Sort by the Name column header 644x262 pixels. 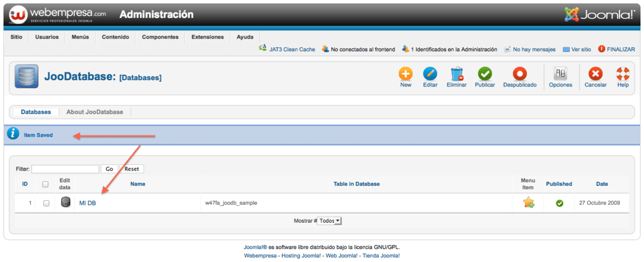(x=138, y=184)
